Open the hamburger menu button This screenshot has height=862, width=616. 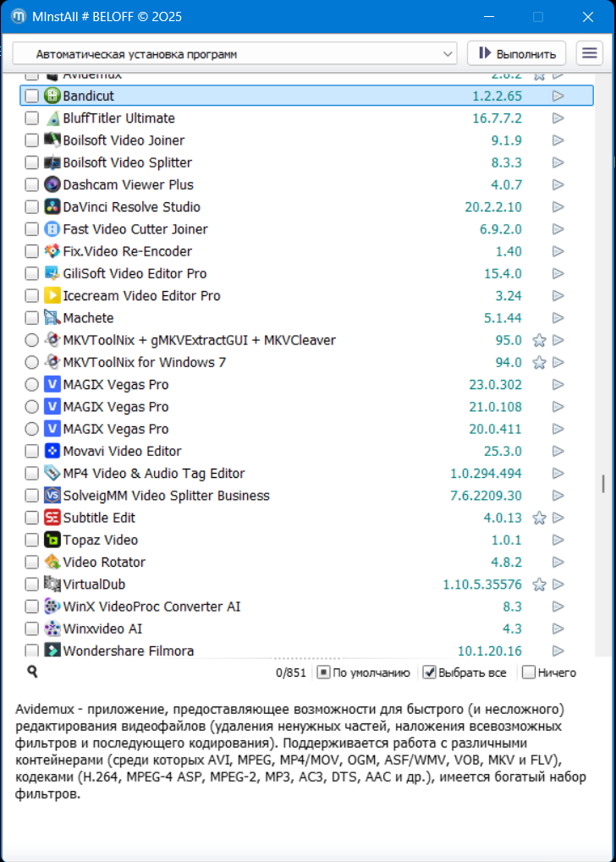click(x=589, y=53)
